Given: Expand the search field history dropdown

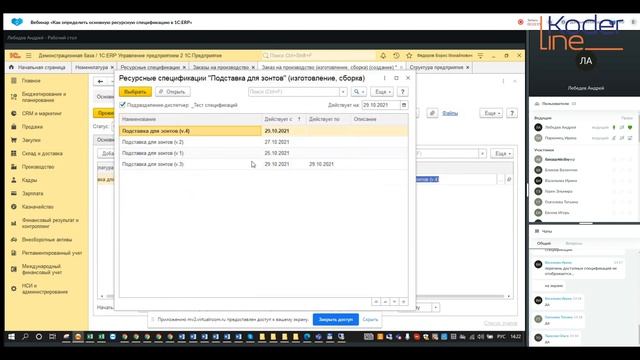Looking at the screenshot, I should [343, 92].
